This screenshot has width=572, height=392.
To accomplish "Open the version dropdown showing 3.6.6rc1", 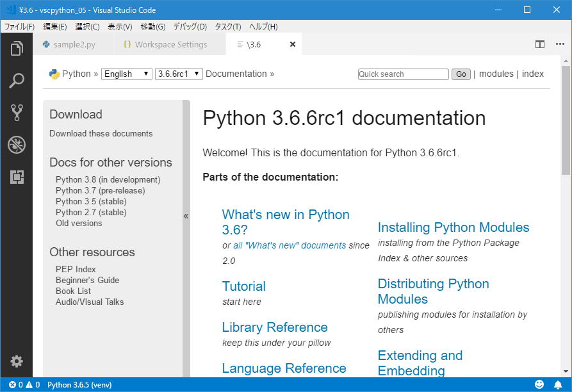I will point(178,73).
